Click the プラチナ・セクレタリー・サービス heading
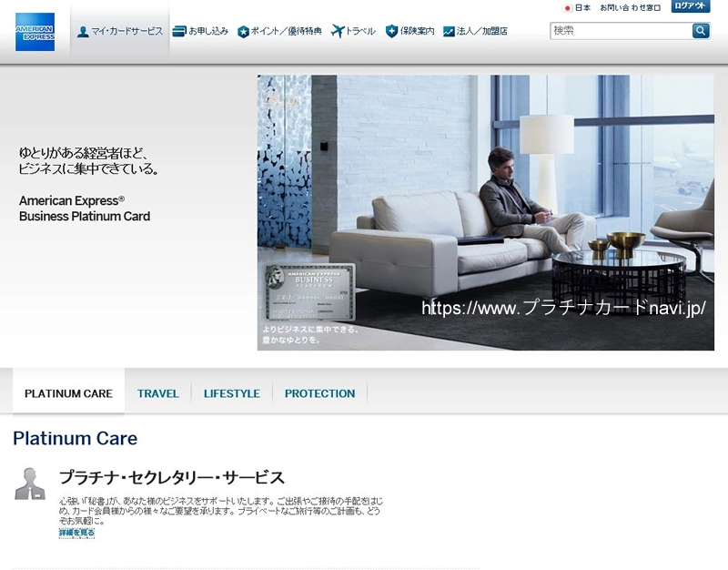Screen dimensions: 728x570 tap(172, 477)
